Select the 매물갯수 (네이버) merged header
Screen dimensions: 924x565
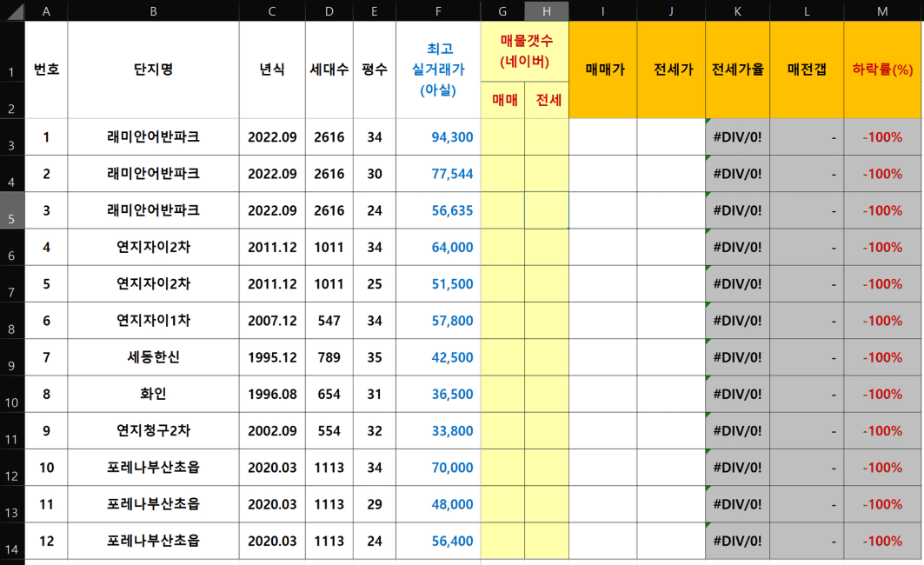point(525,51)
